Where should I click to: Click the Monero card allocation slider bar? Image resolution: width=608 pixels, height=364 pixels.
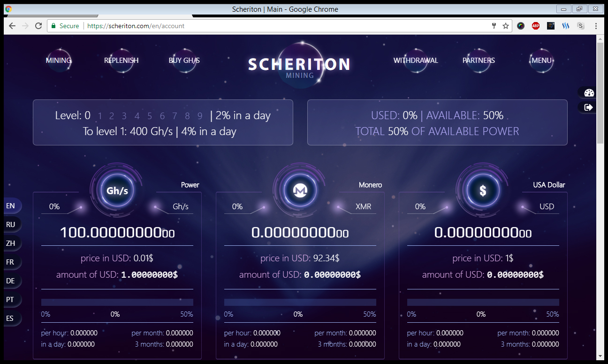point(300,302)
